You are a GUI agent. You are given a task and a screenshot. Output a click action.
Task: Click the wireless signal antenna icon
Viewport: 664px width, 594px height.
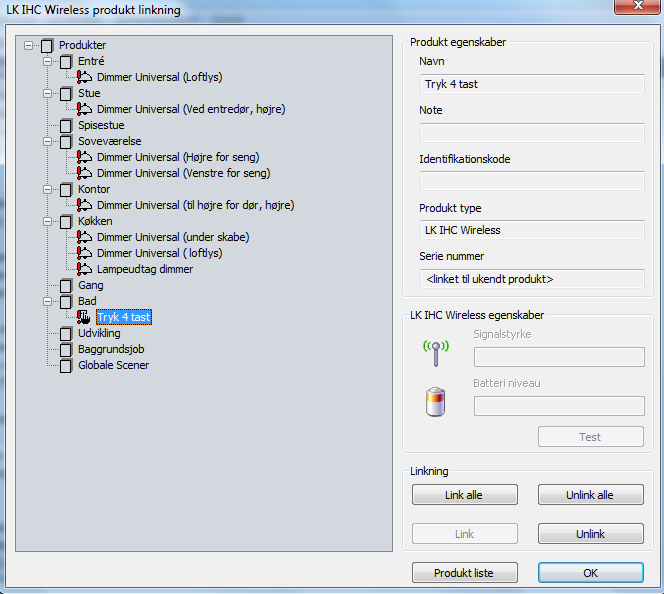[x=436, y=353]
